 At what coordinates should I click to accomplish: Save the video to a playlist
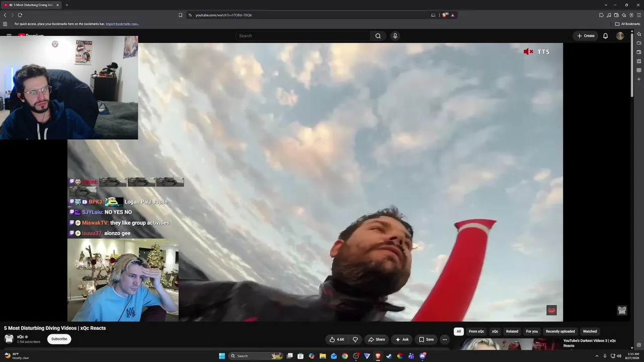pyautogui.click(x=426, y=339)
